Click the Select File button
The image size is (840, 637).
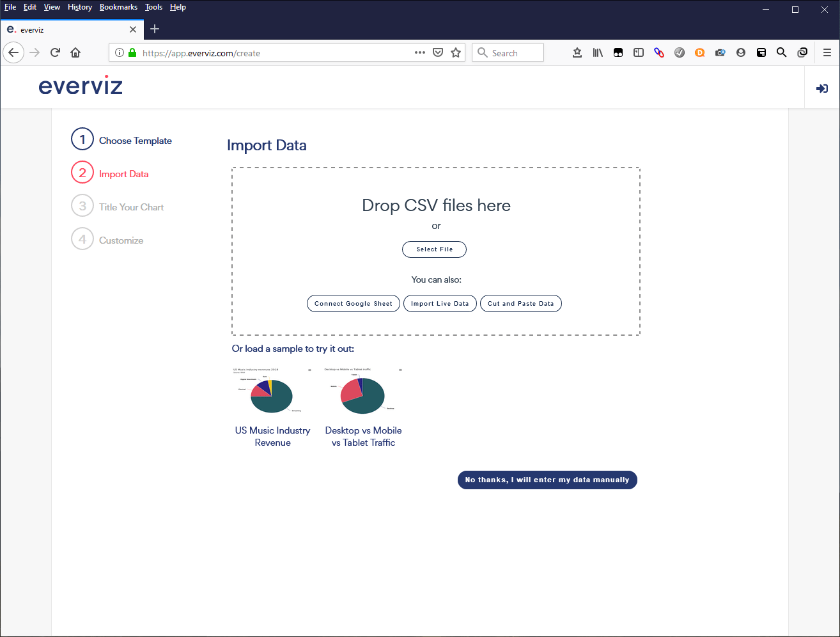tap(434, 249)
